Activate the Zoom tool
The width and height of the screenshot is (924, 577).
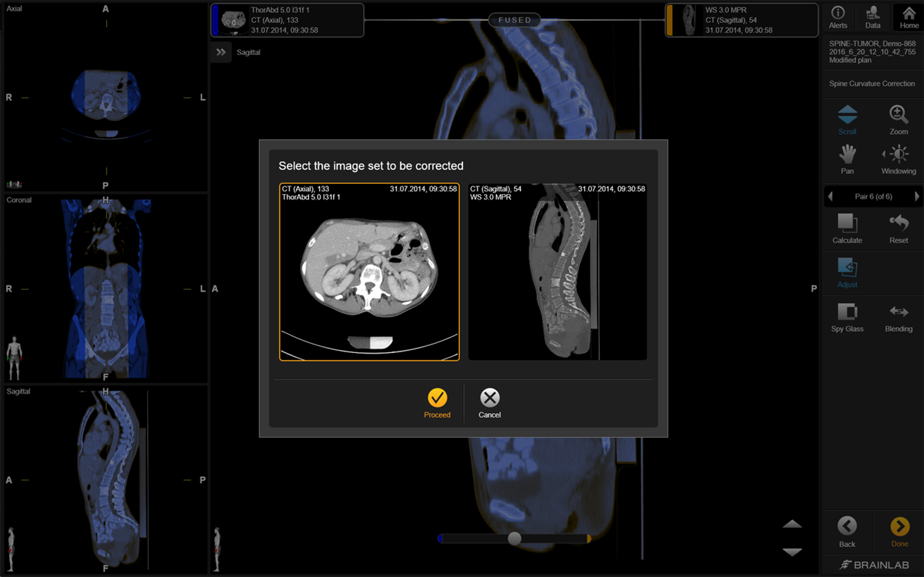tap(898, 120)
